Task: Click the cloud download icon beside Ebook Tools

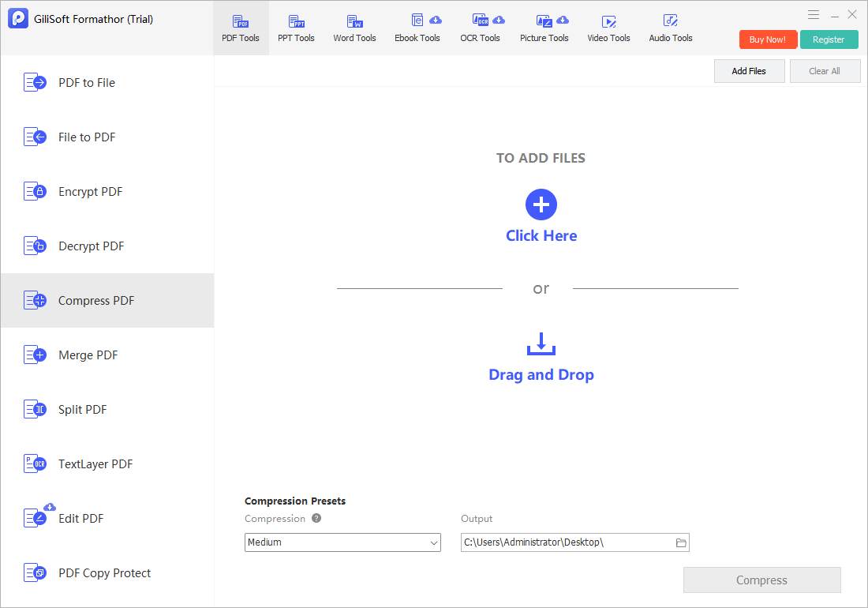Action: pyautogui.click(x=436, y=20)
